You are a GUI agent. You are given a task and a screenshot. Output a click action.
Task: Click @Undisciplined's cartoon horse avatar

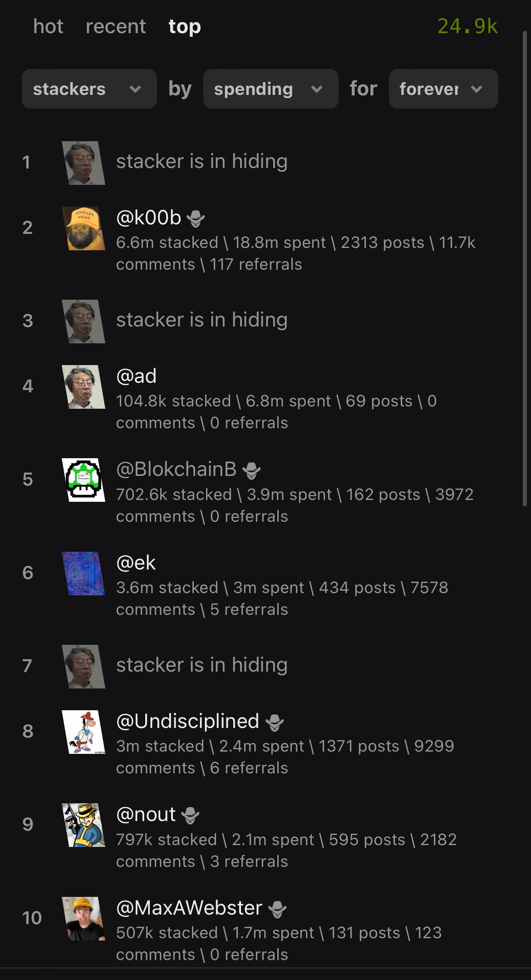84,732
